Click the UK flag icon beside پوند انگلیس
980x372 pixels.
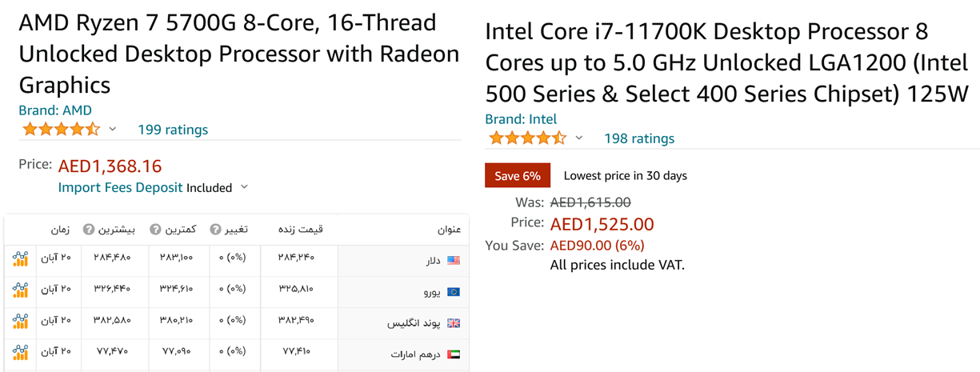click(454, 322)
